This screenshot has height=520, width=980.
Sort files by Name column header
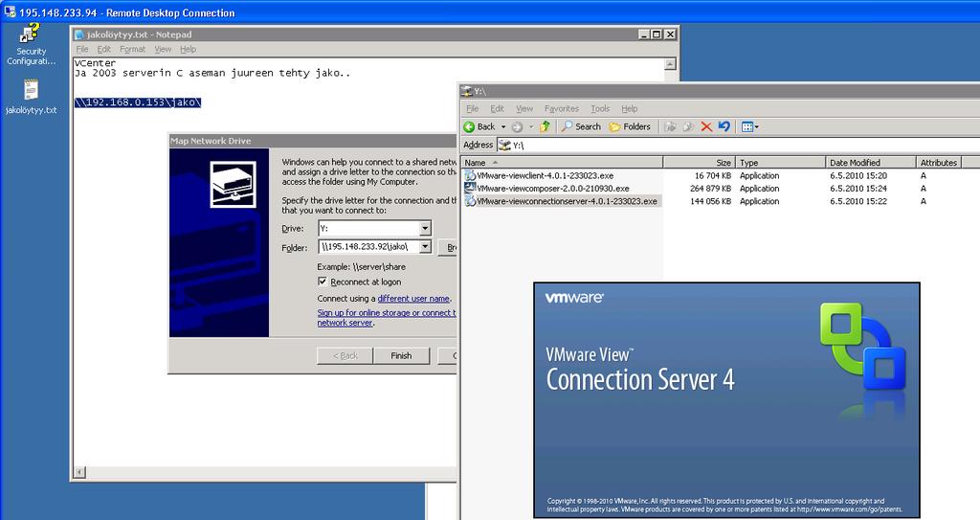tap(562, 162)
